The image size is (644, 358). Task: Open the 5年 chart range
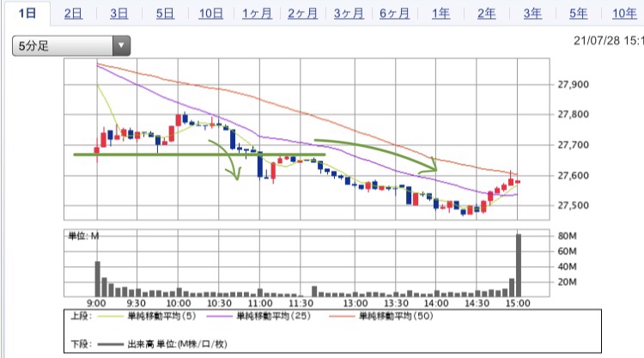pyautogui.click(x=578, y=14)
